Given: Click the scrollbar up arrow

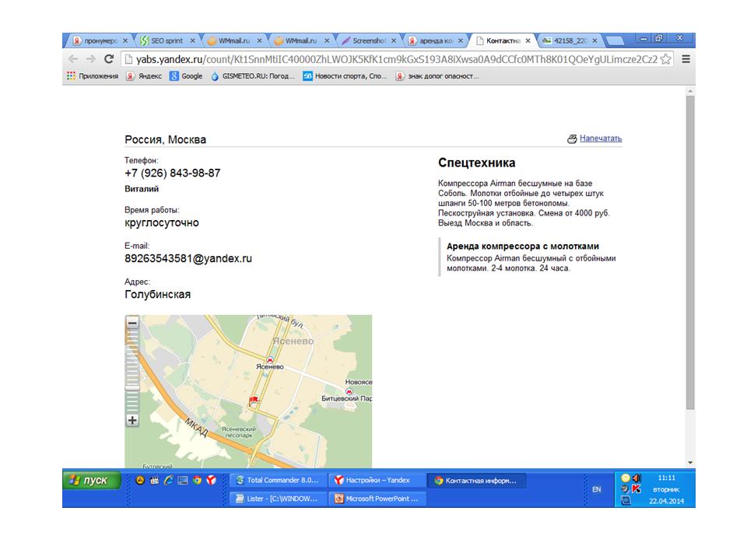Looking at the screenshot, I should tap(690, 90).
